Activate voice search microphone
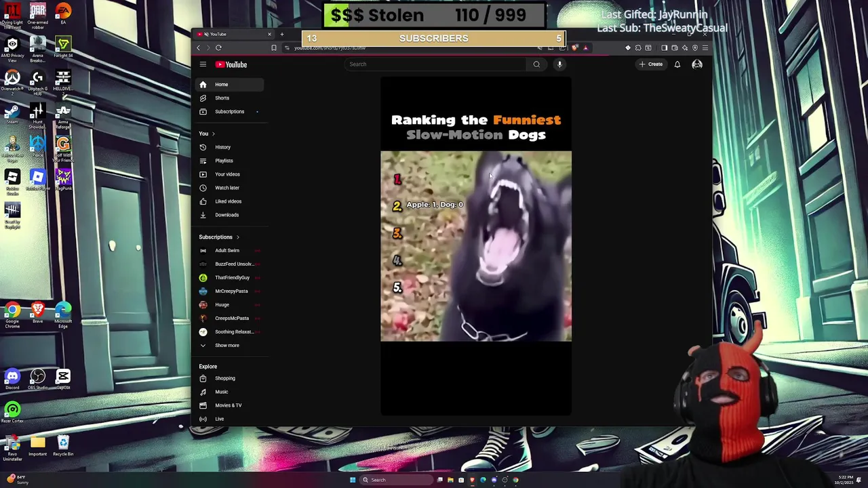This screenshot has height=488, width=868. click(559, 64)
